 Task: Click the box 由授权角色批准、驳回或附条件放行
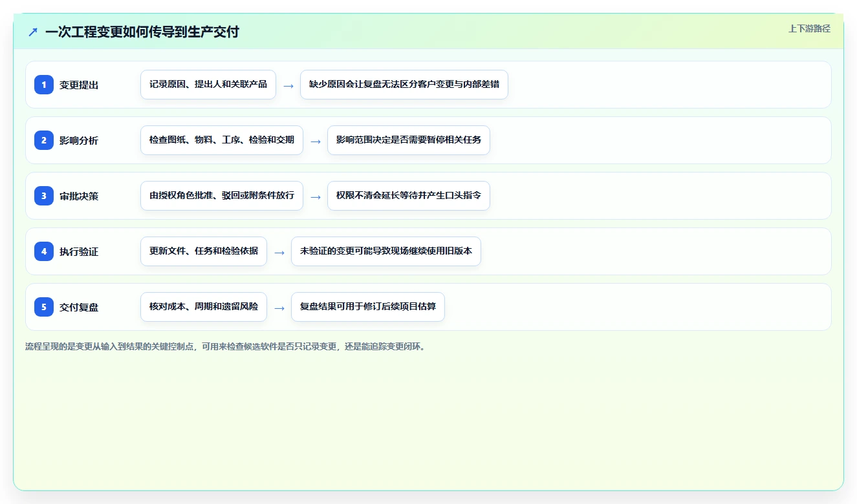[x=222, y=196]
